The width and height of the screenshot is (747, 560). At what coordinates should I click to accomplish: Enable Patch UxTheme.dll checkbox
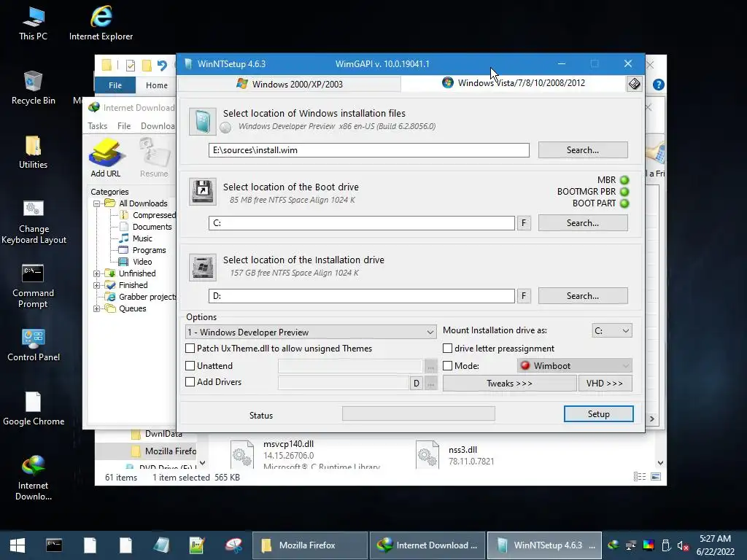tap(190, 349)
